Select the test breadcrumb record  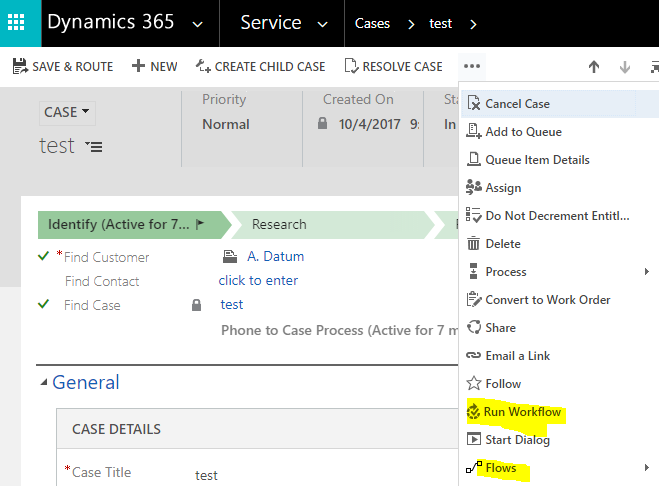click(x=440, y=24)
